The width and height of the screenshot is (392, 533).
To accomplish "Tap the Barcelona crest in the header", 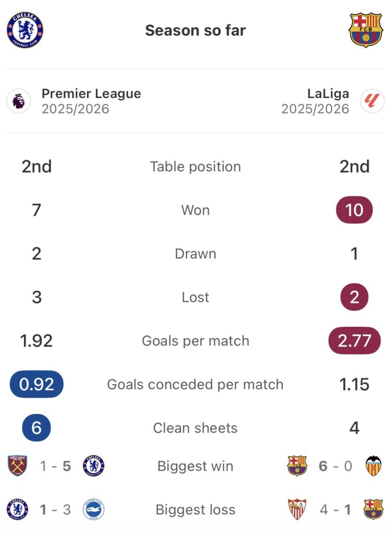I will pyautogui.click(x=365, y=30).
